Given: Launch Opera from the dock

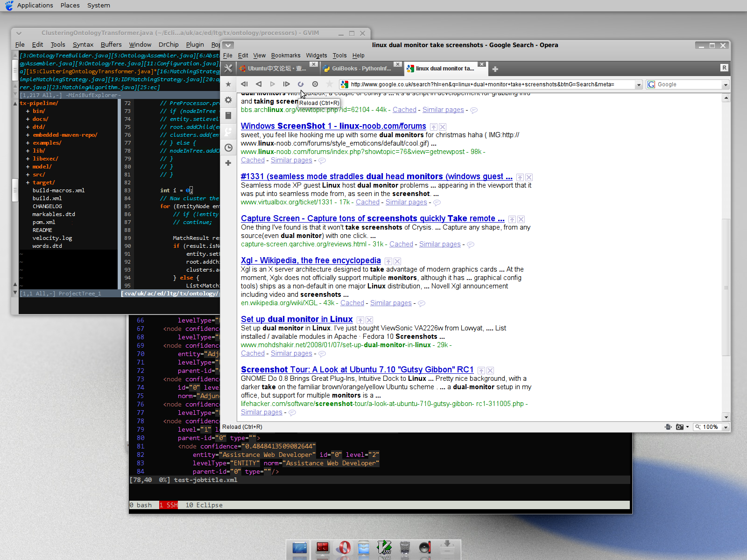Looking at the screenshot, I should coord(344,547).
